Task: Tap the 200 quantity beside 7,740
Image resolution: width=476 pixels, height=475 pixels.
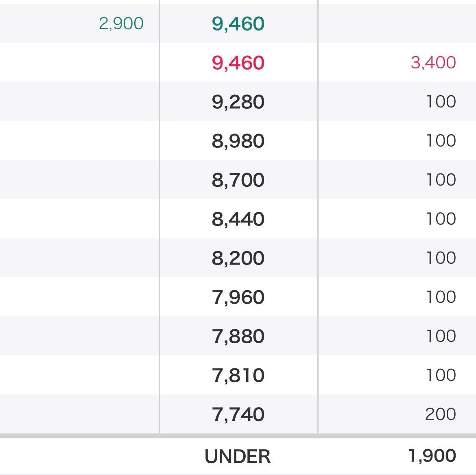Action: tap(440, 414)
